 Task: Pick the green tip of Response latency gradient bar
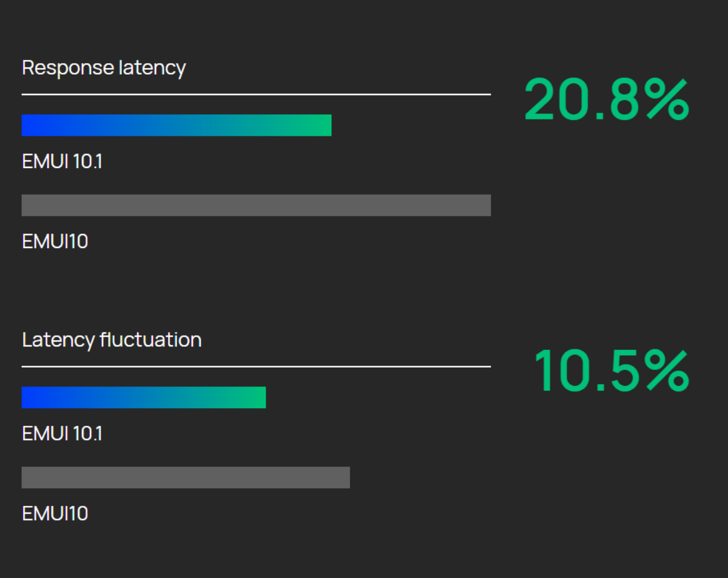click(324, 126)
